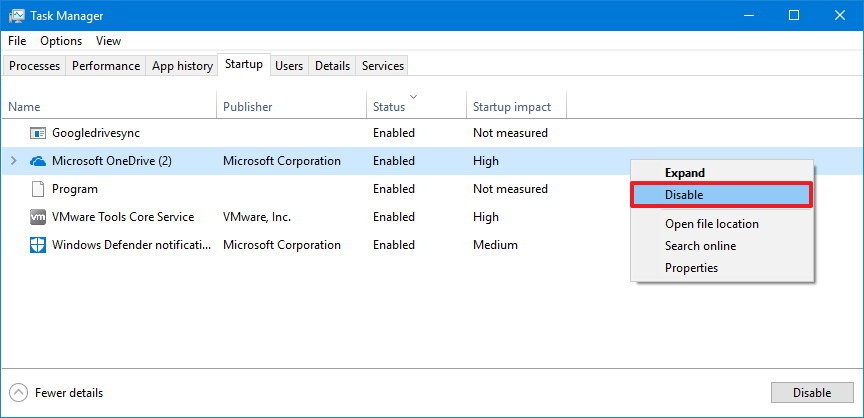Click the Fewer details link text
Screen dimensions: 864x418
(69, 393)
